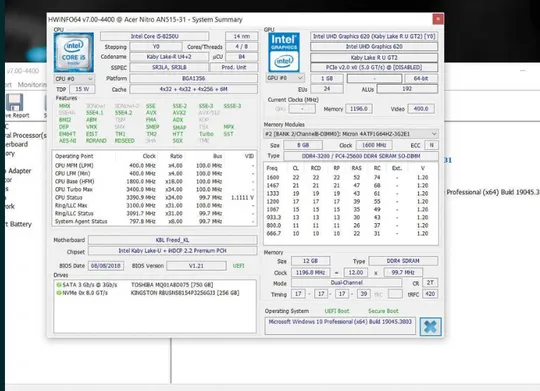Image resolution: width=540 pixels, height=391 pixels.
Task: Click the Intel UHD Graphics 620 GPU name field
Action: point(374,47)
